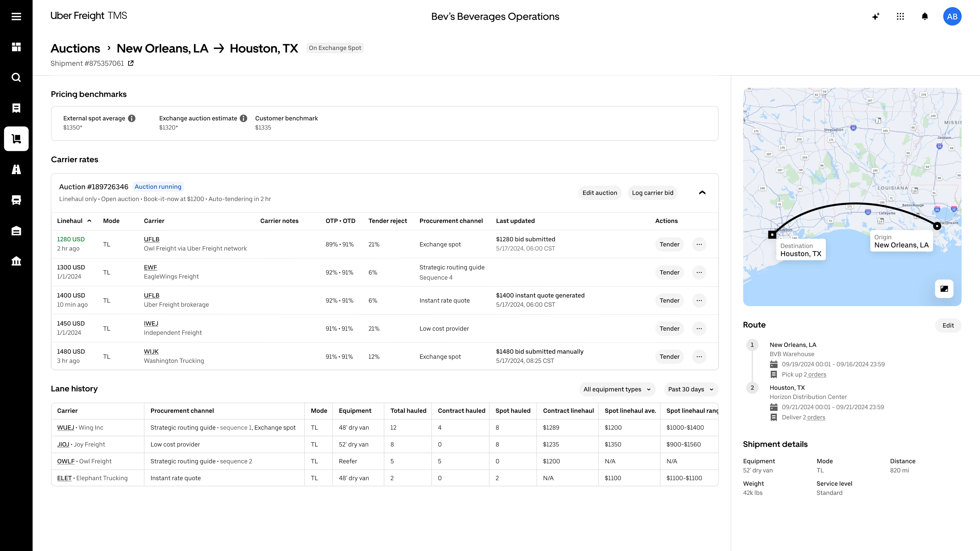The image size is (980, 551).
Task: Open the EWF carrier link
Action: coord(150,267)
